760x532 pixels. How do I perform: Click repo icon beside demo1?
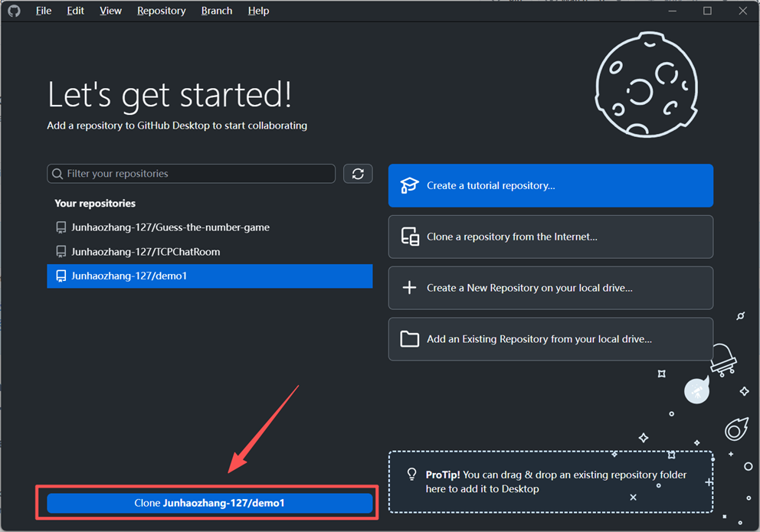(61, 276)
